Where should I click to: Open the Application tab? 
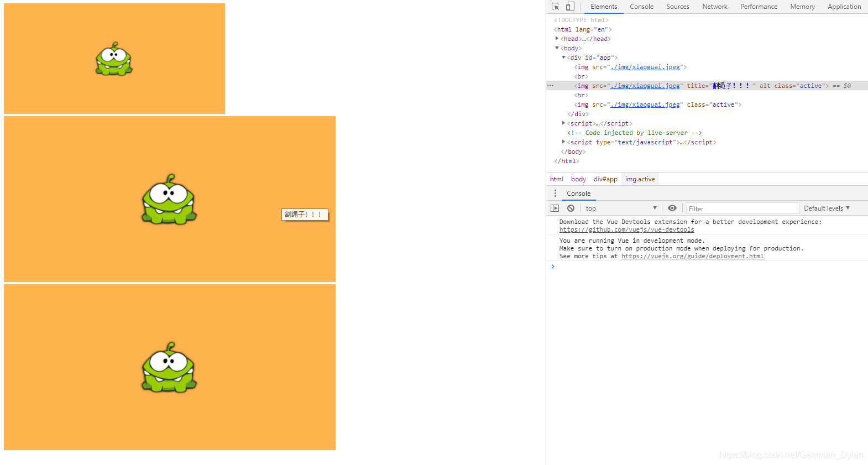pyautogui.click(x=844, y=7)
